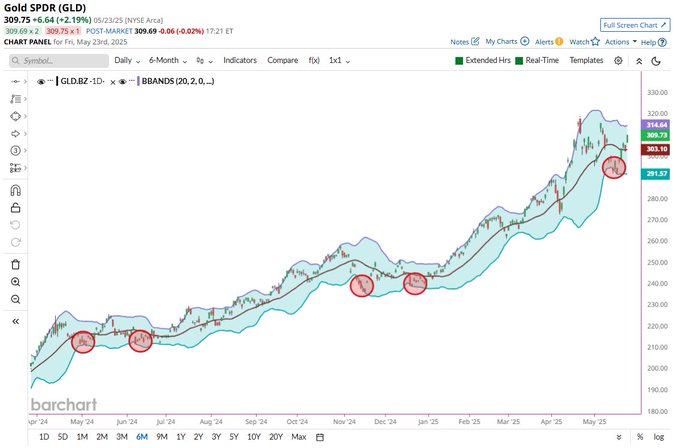The height and width of the screenshot is (448, 680).
Task: Open the 6-Month period dropdown
Action: coord(168,61)
